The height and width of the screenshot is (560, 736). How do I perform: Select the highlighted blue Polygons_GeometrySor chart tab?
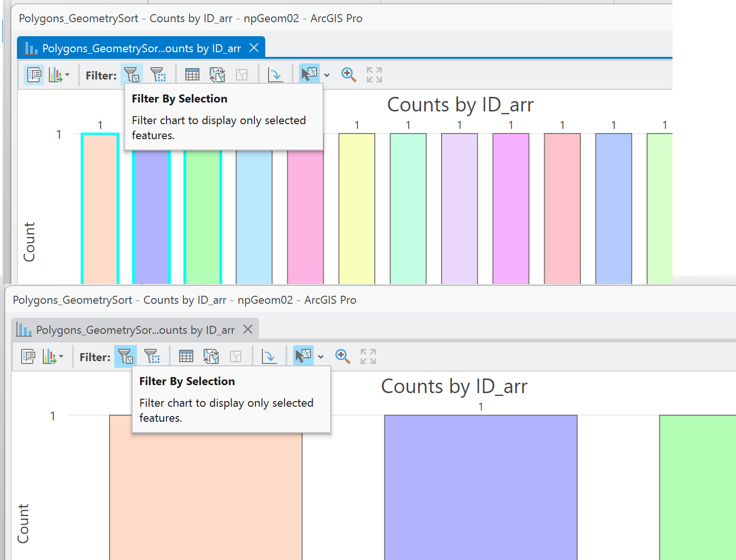pyautogui.click(x=141, y=48)
